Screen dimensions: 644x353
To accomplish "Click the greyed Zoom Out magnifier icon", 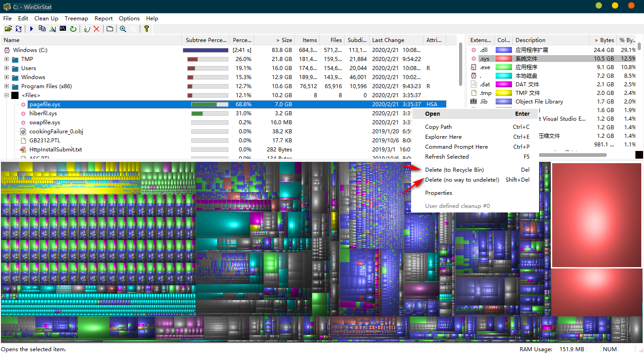I will point(133,29).
